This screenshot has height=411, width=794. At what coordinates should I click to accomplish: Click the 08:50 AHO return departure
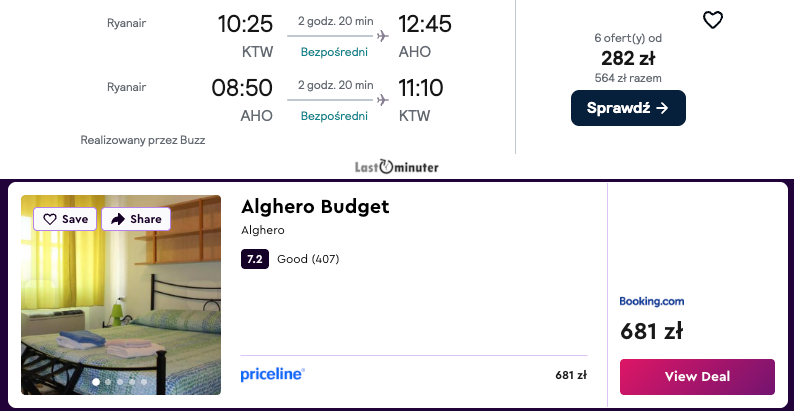tap(242, 88)
